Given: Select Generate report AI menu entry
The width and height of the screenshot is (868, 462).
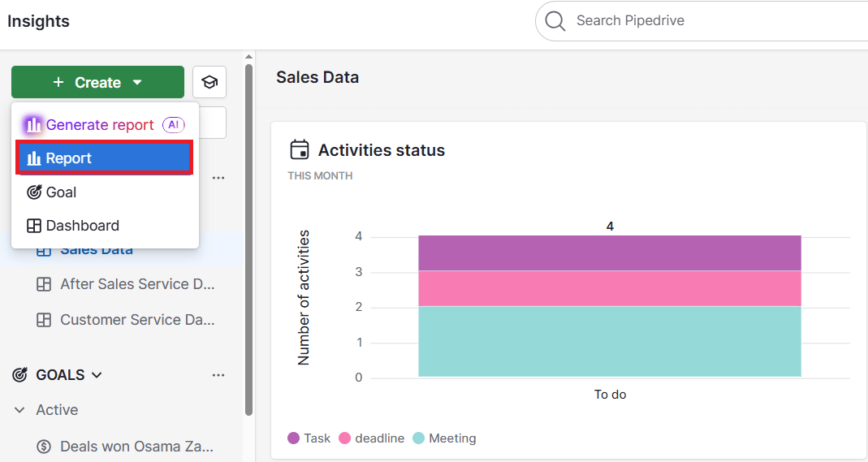Looking at the screenshot, I should click(x=105, y=124).
